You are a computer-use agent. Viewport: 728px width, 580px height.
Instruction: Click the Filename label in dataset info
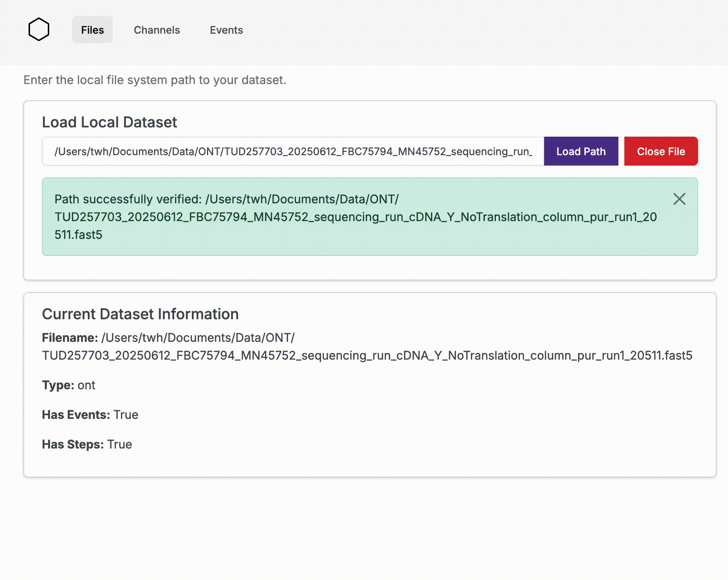coord(70,338)
